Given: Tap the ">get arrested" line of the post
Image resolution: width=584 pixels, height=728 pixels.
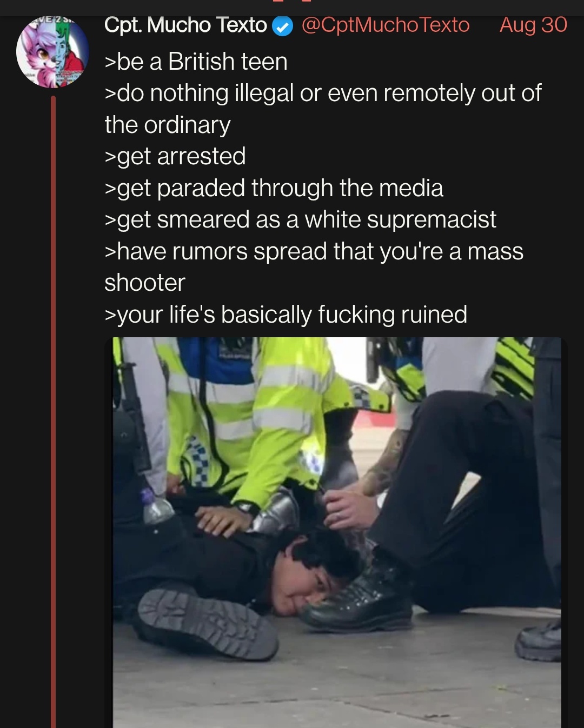Looking at the screenshot, I should point(175,157).
